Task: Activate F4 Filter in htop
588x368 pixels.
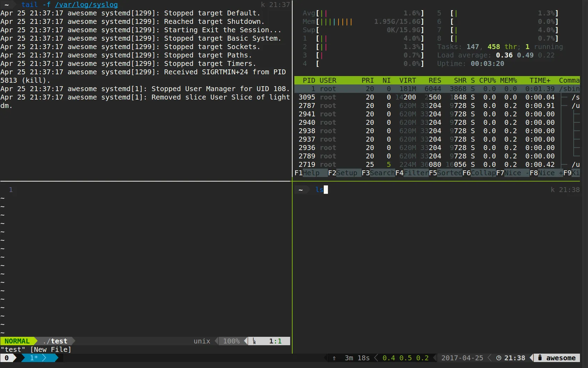Action: pyautogui.click(x=412, y=173)
